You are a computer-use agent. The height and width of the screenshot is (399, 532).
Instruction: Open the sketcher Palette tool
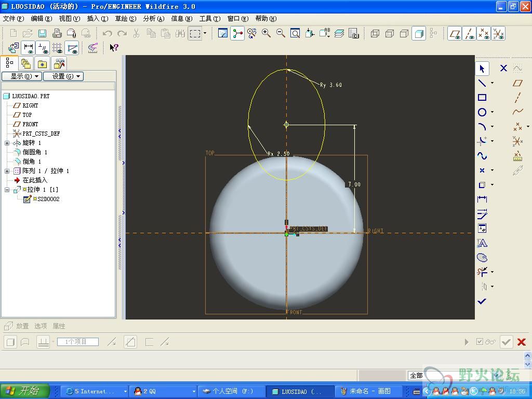click(x=482, y=258)
